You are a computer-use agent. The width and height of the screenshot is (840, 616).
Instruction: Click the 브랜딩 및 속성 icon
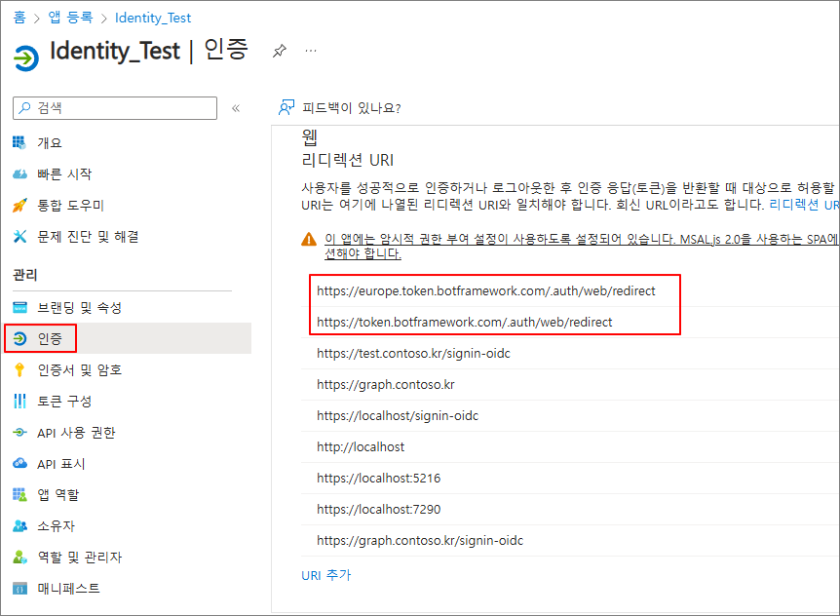pyautogui.click(x=19, y=307)
